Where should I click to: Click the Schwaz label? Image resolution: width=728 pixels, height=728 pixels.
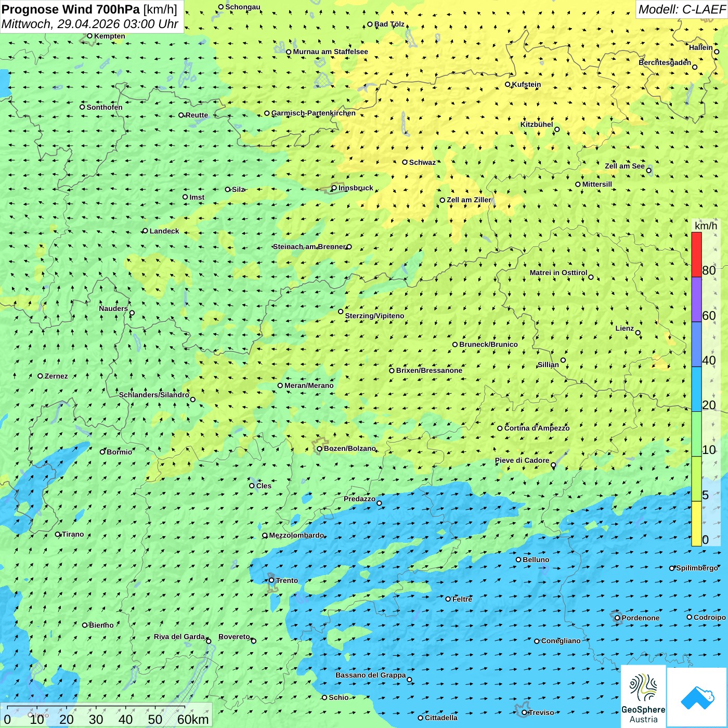422,162
